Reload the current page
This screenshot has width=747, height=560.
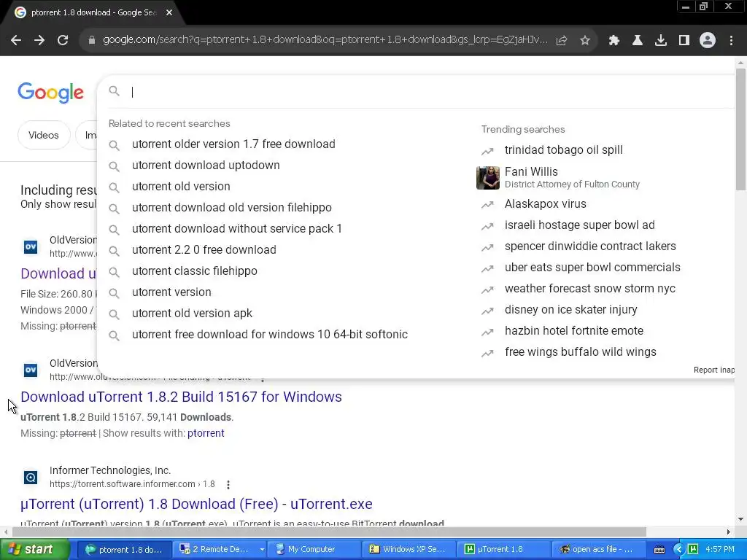coord(63,41)
